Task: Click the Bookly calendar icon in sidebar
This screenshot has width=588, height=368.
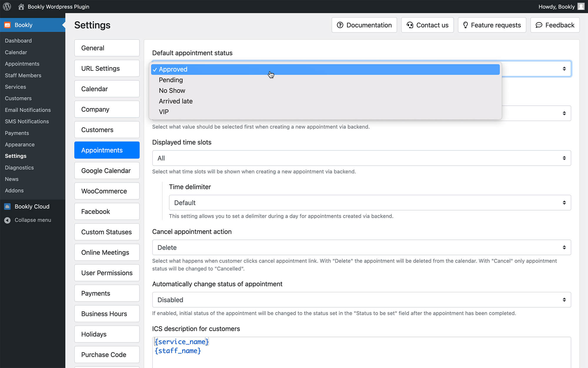Action: tap(7, 25)
